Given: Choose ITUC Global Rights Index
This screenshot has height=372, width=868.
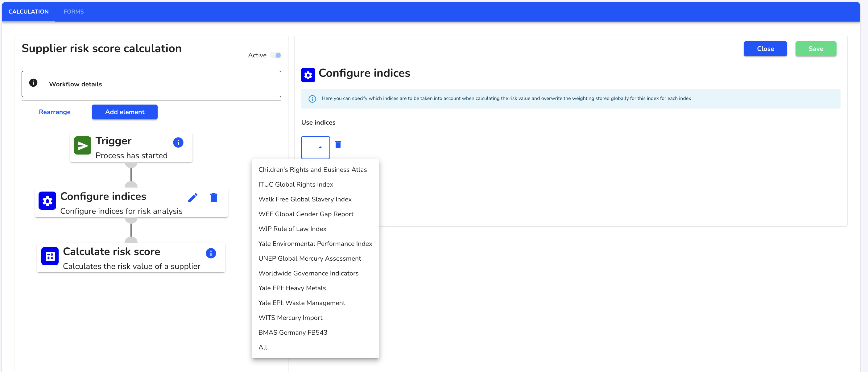Looking at the screenshot, I should coord(315,184).
